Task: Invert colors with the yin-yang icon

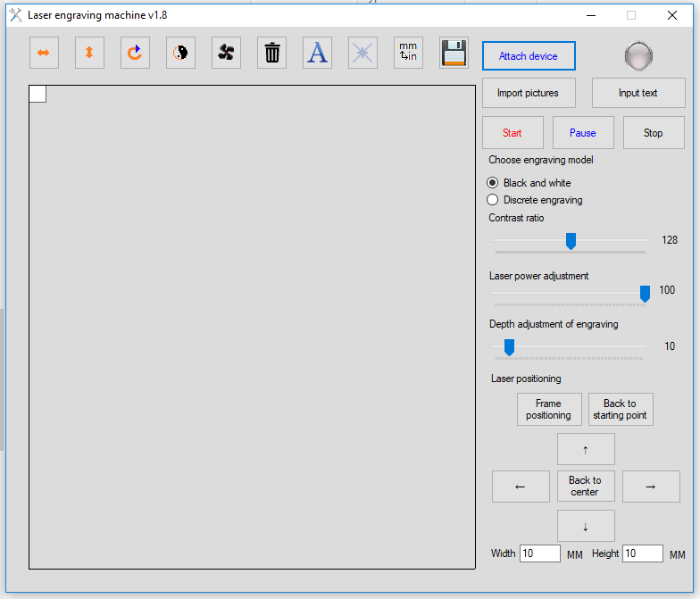Action: [180, 53]
